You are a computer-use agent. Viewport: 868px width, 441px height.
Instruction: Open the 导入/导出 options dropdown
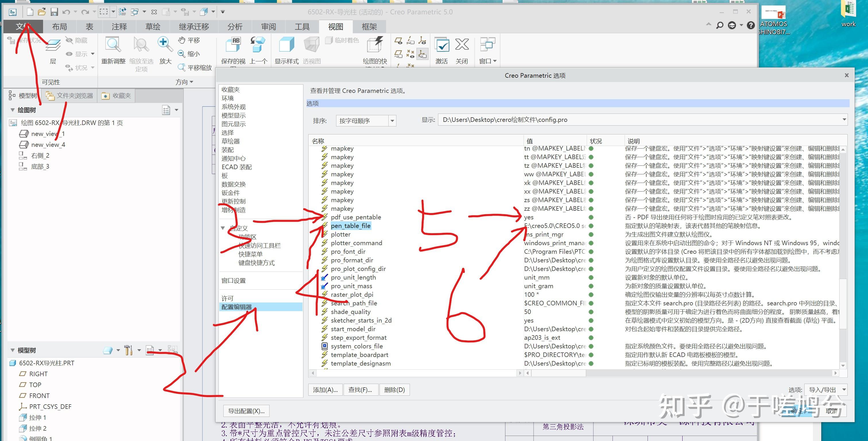point(844,389)
